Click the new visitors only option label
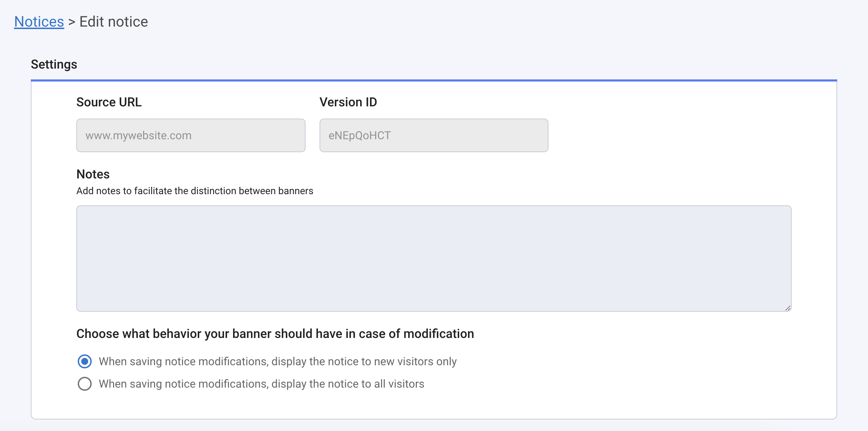868x431 pixels. coord(278,361)
